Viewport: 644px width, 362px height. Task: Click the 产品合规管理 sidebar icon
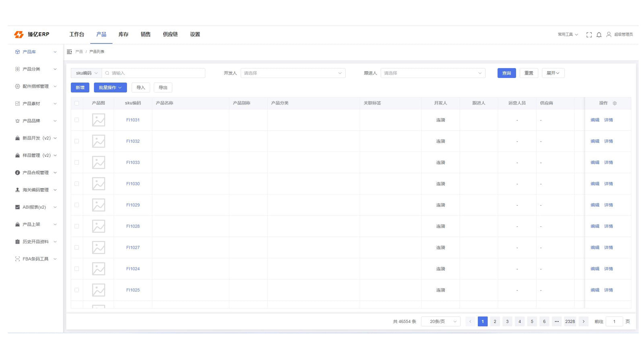[17, 173]
